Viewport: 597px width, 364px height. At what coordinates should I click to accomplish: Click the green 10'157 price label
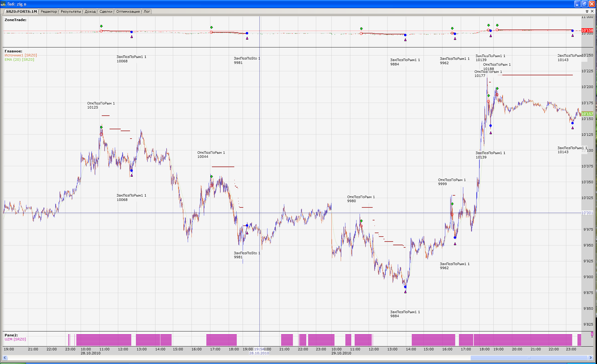pyautogui.click(x=587, y=114)
